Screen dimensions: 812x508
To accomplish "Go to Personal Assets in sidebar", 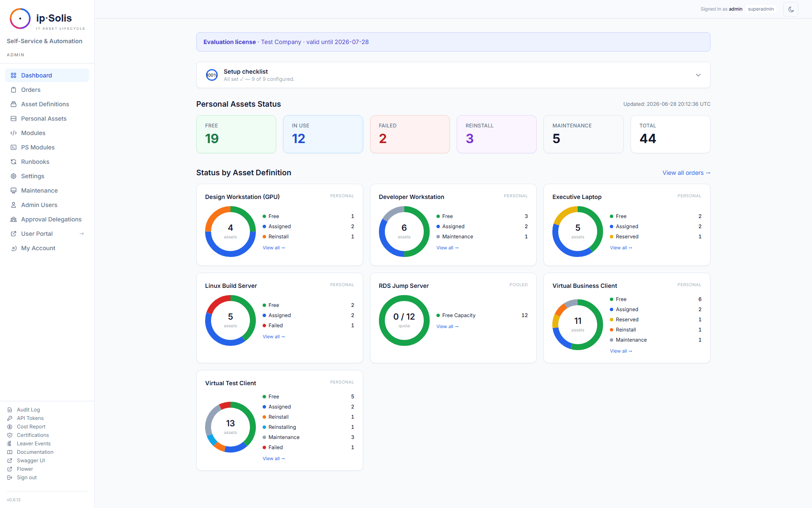I will [x=47, y=119].
